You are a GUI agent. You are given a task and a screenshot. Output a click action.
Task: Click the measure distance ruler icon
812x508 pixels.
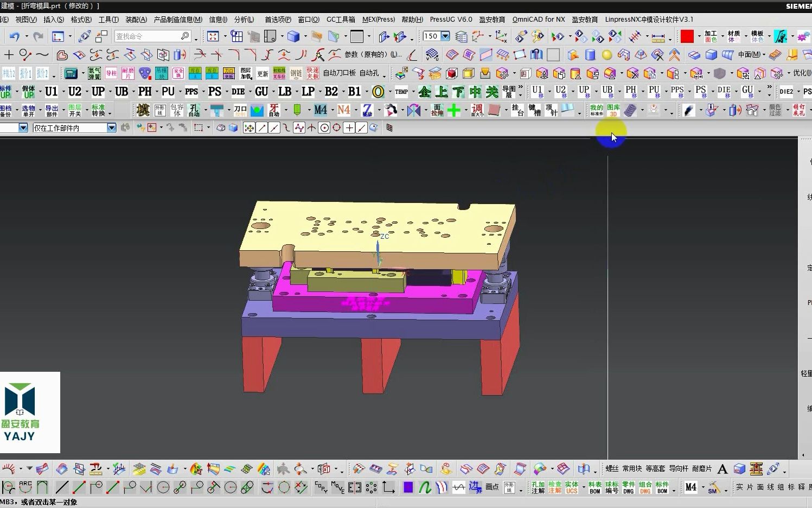tap(658, 37)
